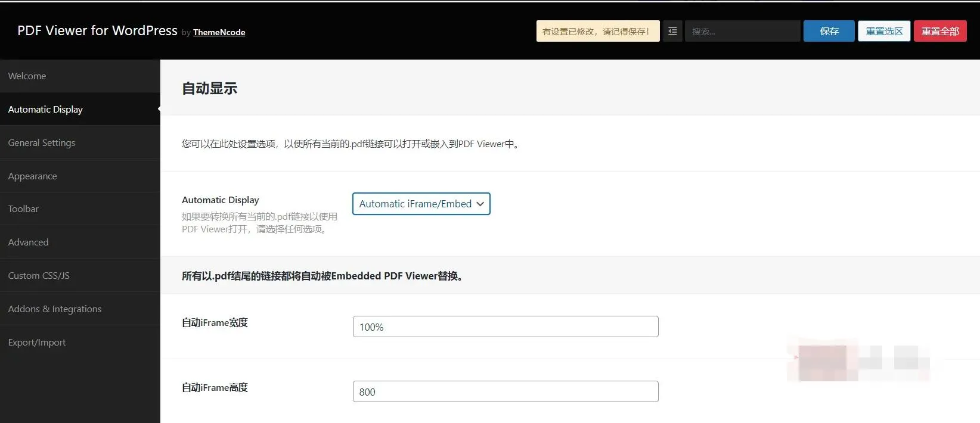The height and width of the screenshot is (423, 980).
Task: Click the Embedded PDF Viewer notice text
Action: click(x=324, y=276)
